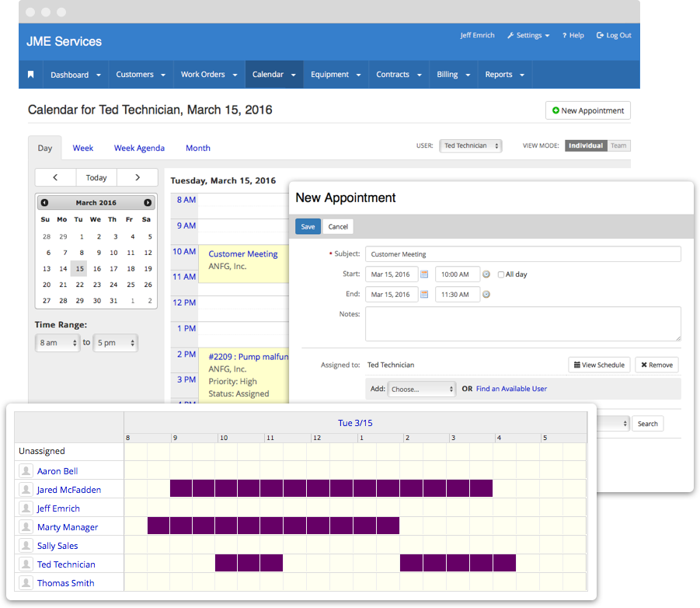Go to previous day with left chevron
Image resolution: width=700 pixels, height=608 pixels.
tap(55, 177)
